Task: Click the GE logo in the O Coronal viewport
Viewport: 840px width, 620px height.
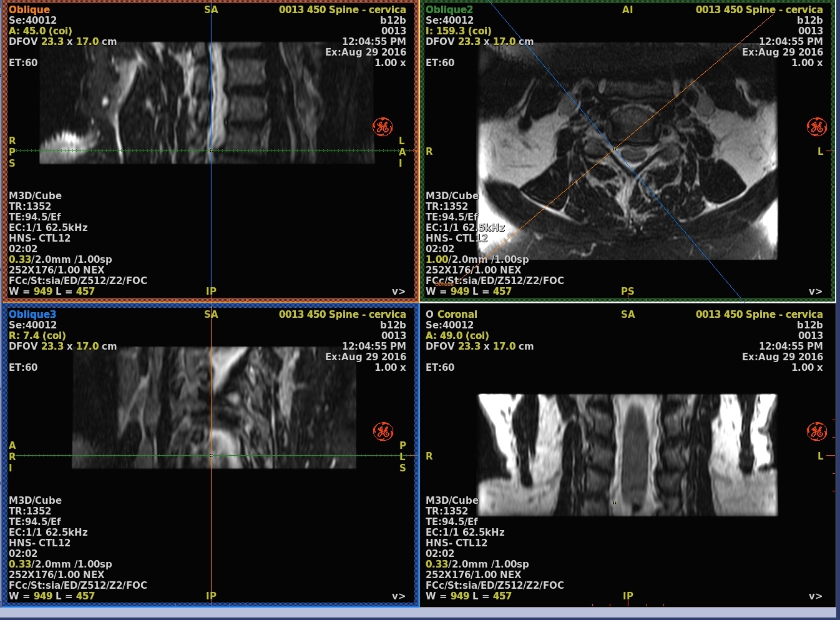Action: click(816, 431)
